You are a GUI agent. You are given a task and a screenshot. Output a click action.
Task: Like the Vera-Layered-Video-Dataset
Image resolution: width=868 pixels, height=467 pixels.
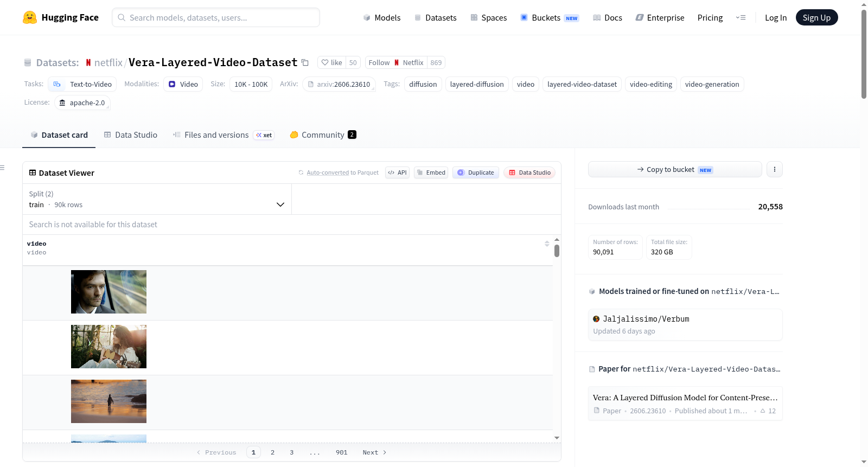click(x=331, y=62)
